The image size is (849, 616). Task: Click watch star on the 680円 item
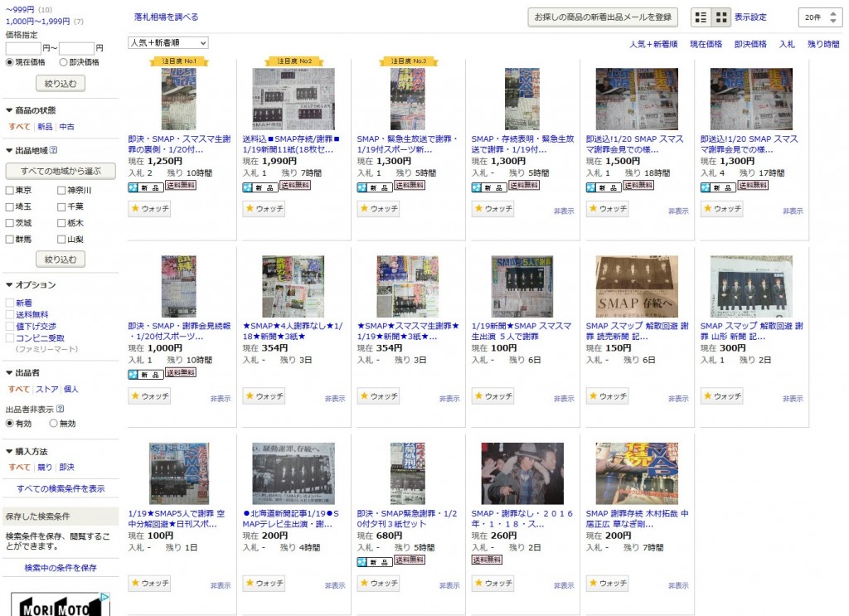(x=365, y=583)
